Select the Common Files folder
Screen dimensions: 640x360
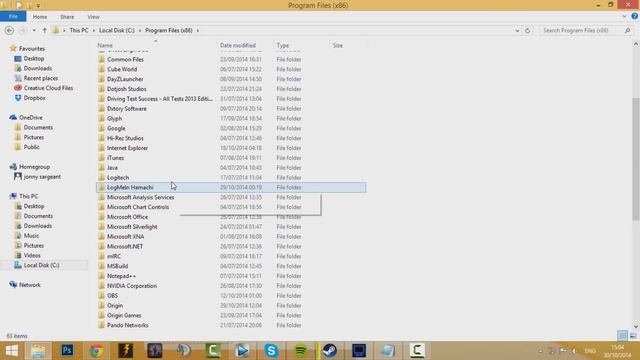pos(125,60)
